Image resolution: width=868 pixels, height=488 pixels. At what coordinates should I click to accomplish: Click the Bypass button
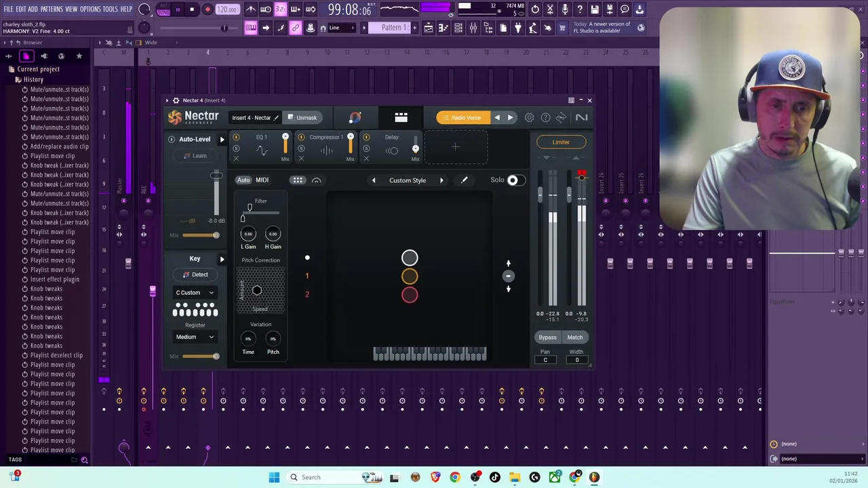547,338
